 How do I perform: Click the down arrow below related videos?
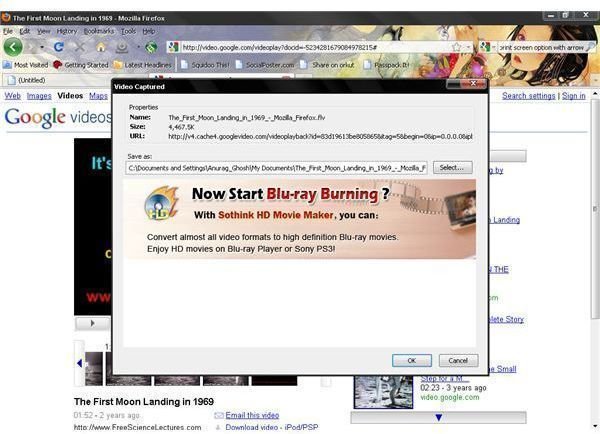(439, 418)
